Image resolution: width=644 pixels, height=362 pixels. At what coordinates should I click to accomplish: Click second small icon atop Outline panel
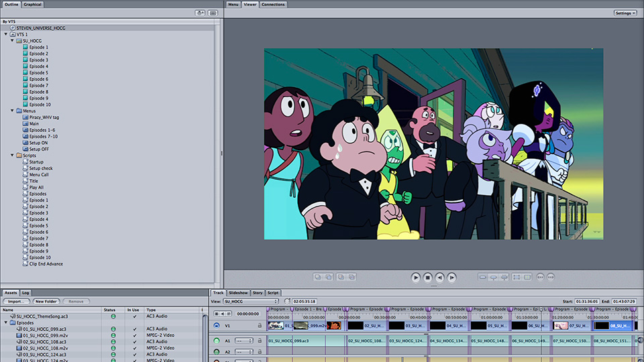tap(213, 13)
